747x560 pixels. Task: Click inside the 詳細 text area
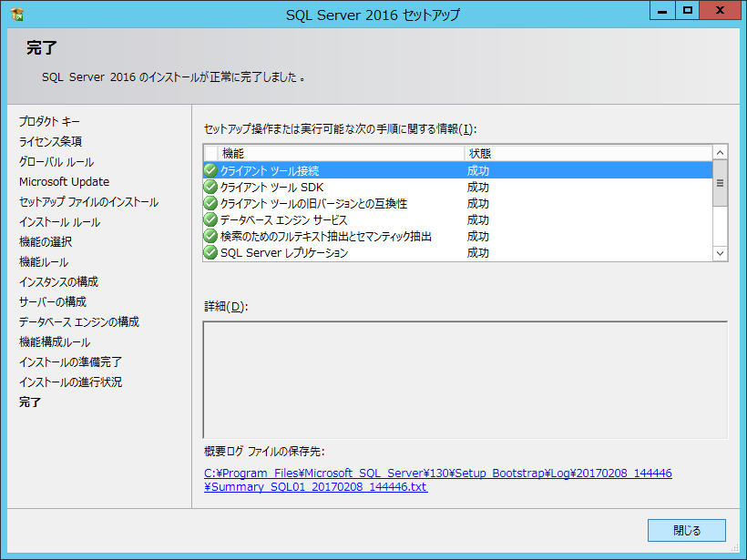click(x=465, y=379)
